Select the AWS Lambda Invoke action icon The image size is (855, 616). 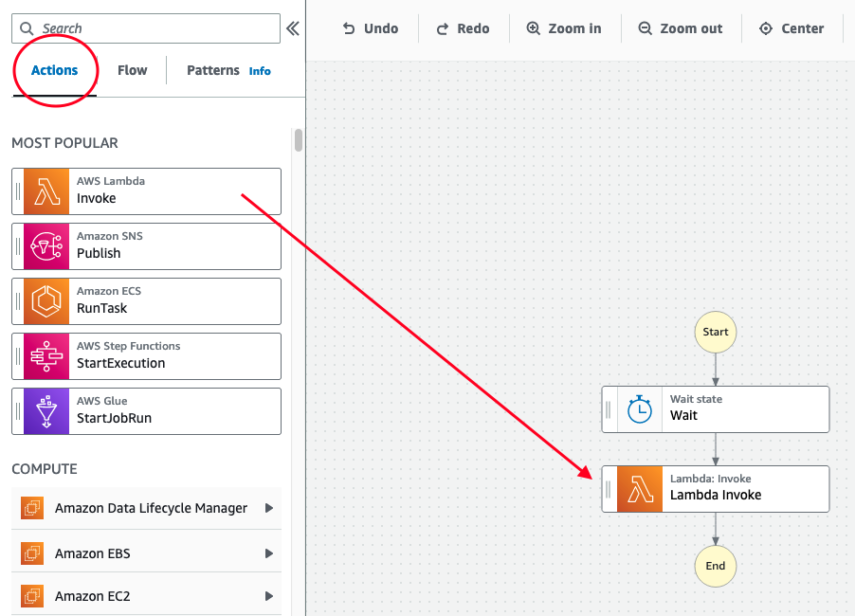pos(45,190)
